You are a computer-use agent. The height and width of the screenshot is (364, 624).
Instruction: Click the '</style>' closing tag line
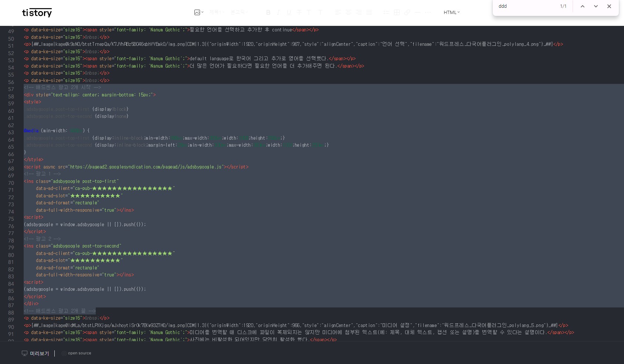34,160
